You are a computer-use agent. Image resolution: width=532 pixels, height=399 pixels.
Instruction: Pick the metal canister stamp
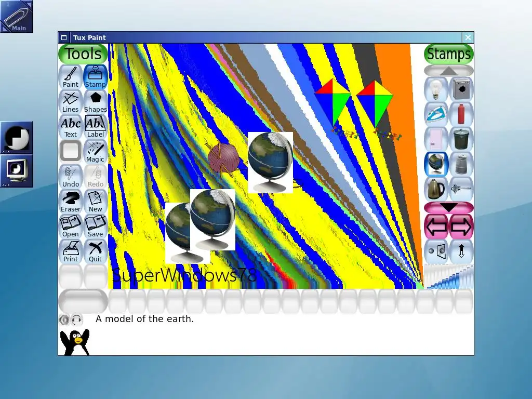pyautogui.click(x=461, y=164)
